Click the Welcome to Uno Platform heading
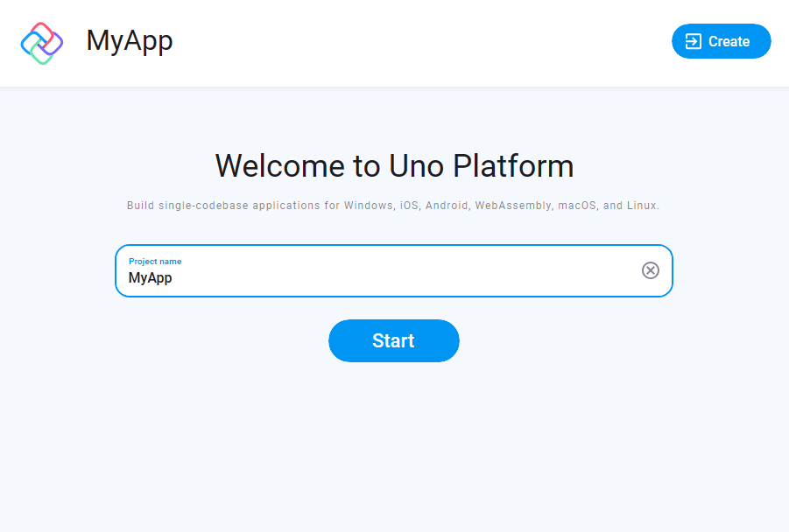This screenshot has width=789, height=532. pos(393,165)
